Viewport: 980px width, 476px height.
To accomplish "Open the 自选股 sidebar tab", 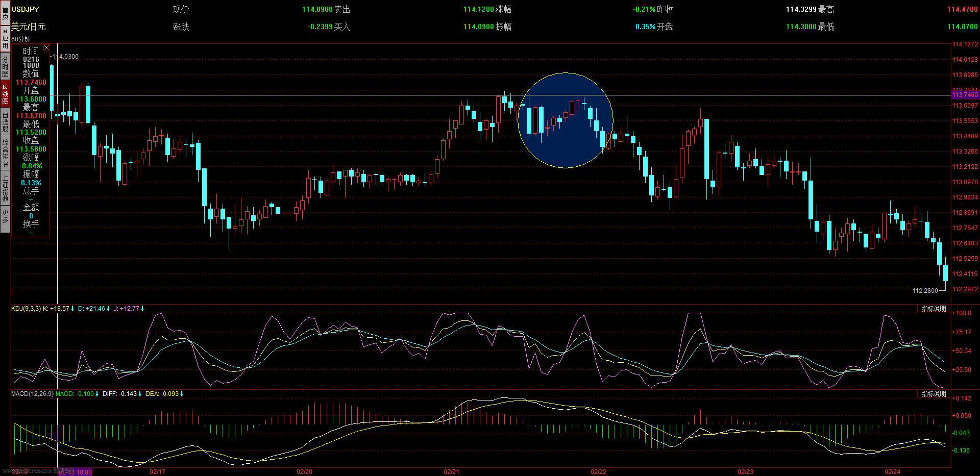I will click(x=5, y=122).
